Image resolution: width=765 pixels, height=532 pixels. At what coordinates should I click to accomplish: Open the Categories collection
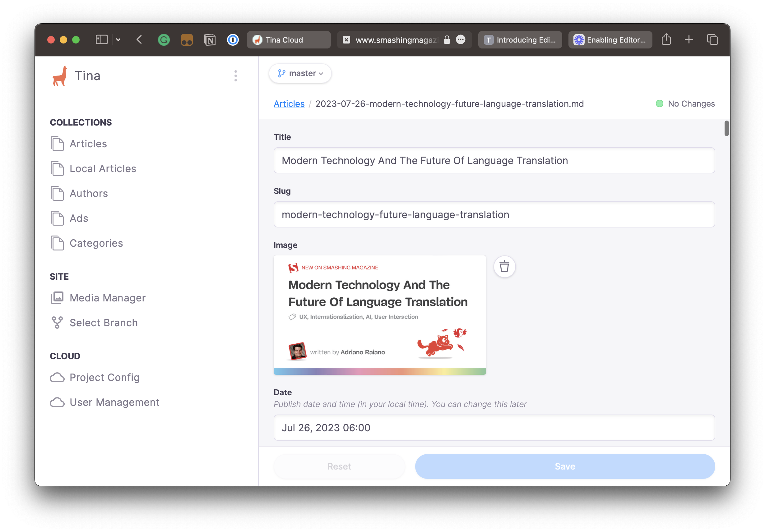click(96, 243)
